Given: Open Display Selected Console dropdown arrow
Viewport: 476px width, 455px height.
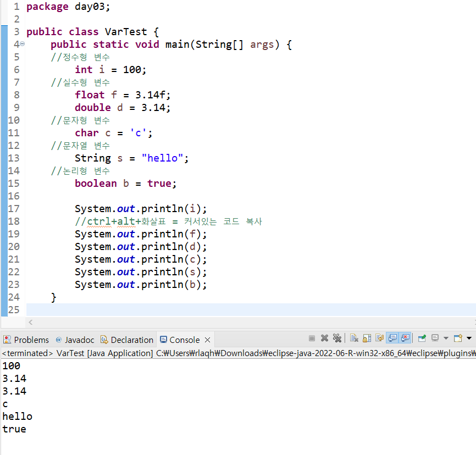Looking at the screenshot, I should [x=446, y=338].
